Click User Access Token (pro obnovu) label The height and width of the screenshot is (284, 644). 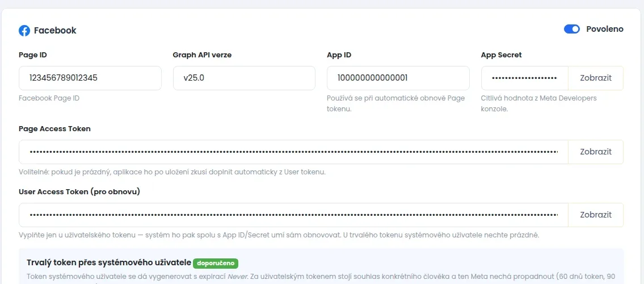(x=79, y=191)
